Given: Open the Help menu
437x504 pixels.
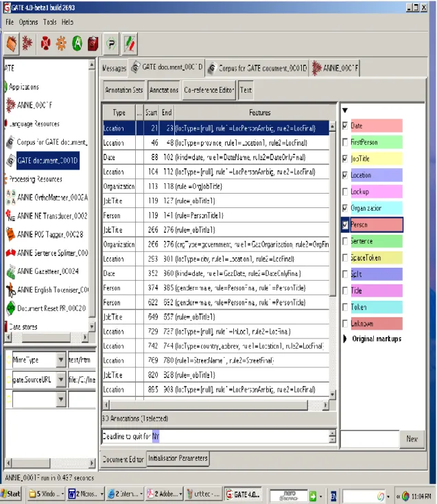Looking at the screenshot, I should point(67,22).
